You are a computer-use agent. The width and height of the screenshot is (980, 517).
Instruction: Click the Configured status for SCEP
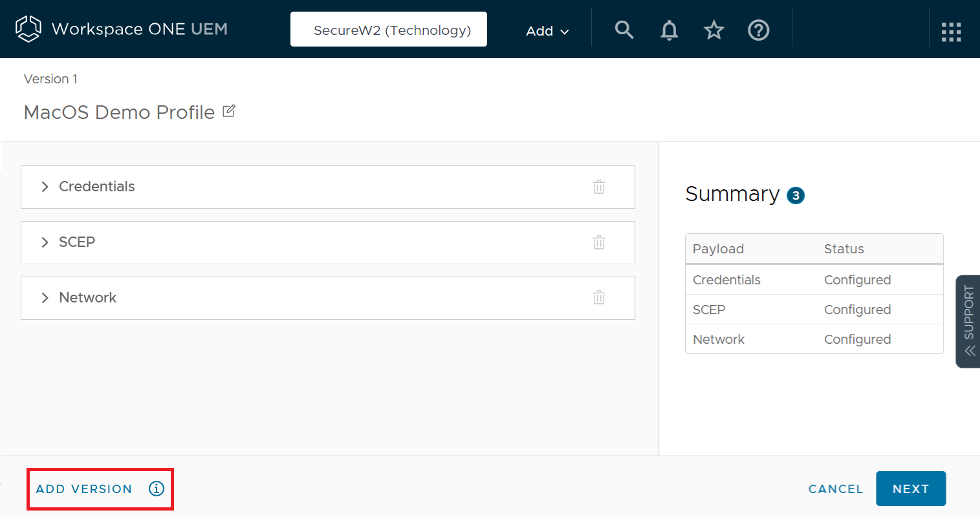pos(858,310)
